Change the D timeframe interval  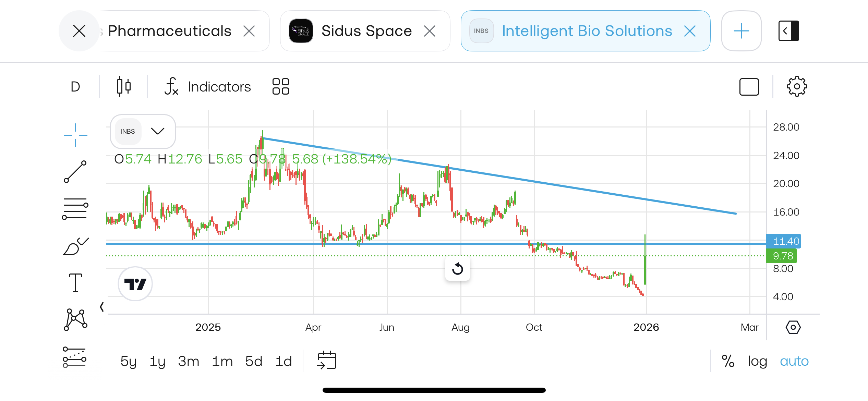tap(75, 87)
